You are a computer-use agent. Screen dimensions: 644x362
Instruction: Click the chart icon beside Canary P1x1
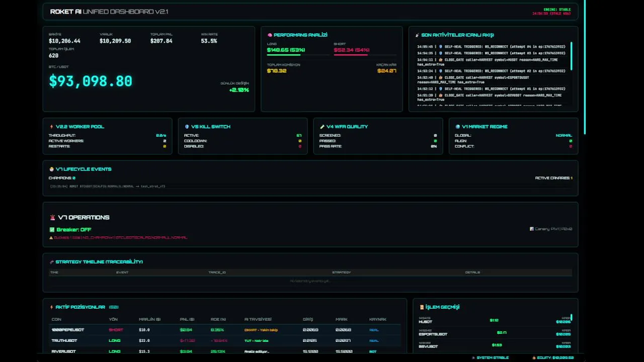[531, 229]
